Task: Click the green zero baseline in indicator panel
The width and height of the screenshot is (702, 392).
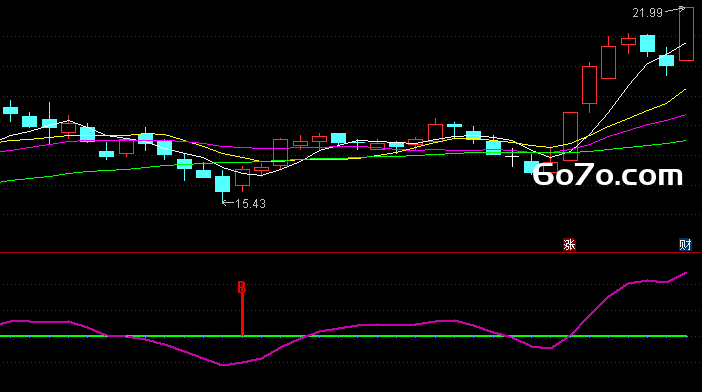Action: (x=343, y=336)
